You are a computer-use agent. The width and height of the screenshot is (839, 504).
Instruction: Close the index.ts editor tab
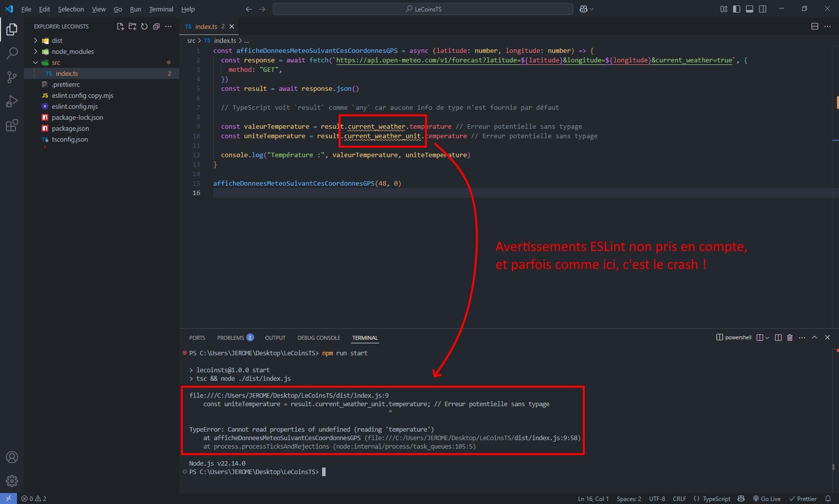pos(232,26)
